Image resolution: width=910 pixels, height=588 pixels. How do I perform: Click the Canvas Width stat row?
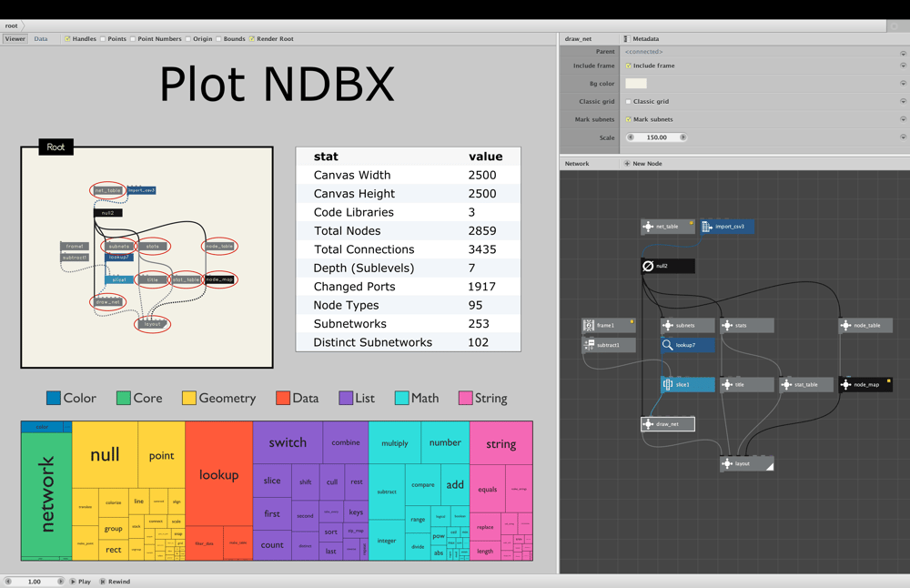[x=408, y=176]
